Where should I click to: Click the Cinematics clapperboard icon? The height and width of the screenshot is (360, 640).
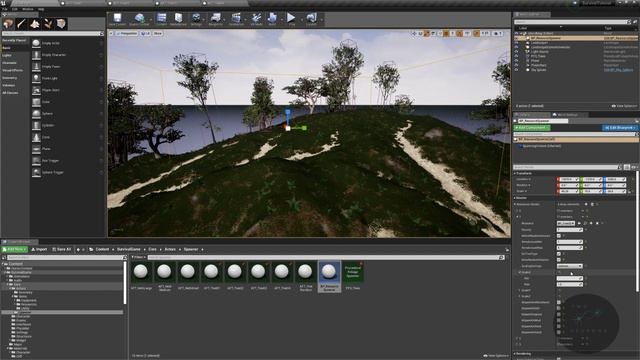tap(236, 19)
